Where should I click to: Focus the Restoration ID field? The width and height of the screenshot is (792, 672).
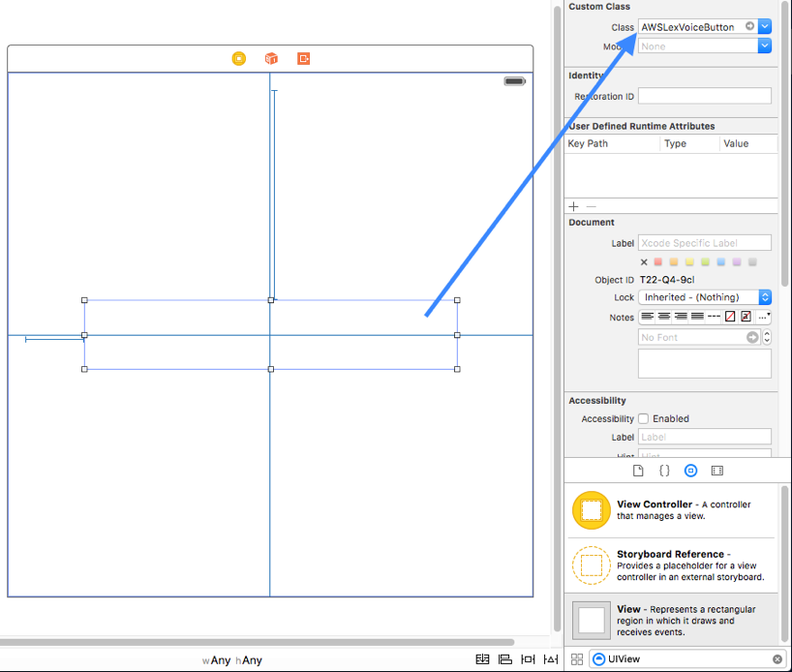(705, 96)
